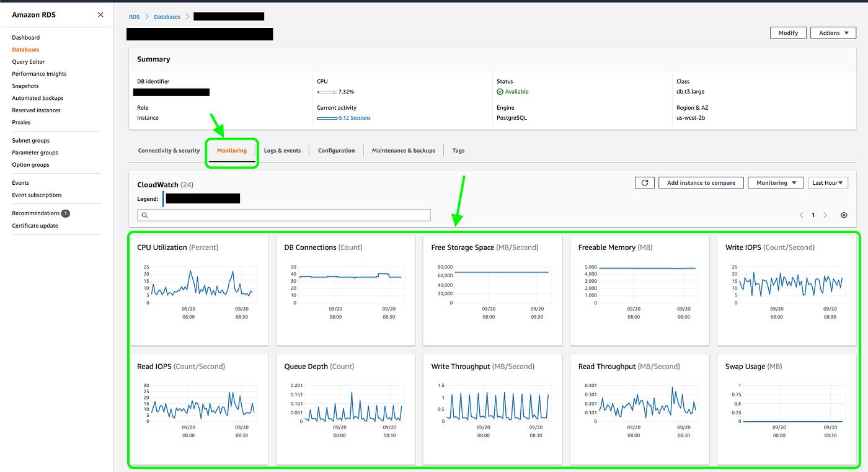Go to next page of metric graphs
The image size is (868, 472).
coord(825,215)
